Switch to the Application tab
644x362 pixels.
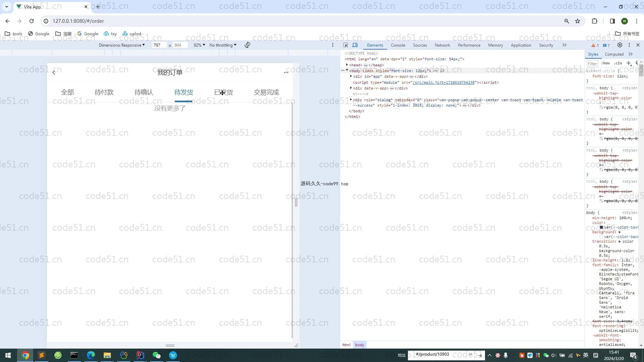click(521, 45)
